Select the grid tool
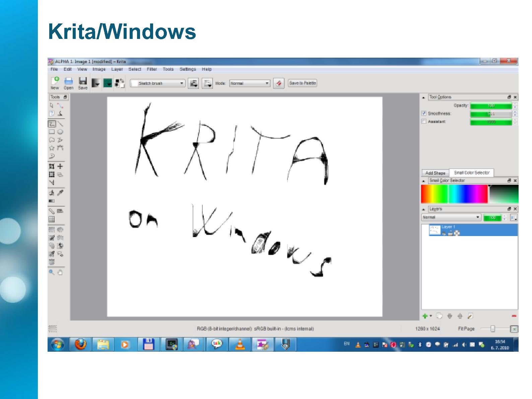The height and width of the screenshot is (399, 532). (52, 219)
